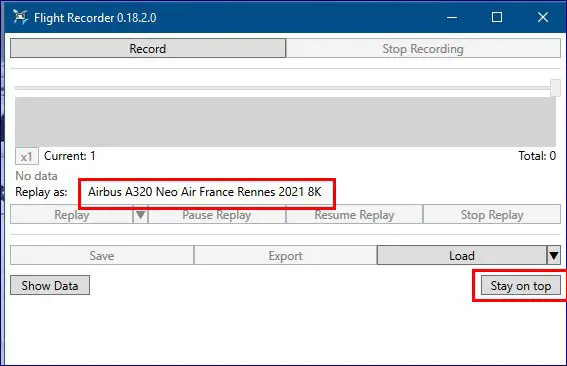Open the Show Data window

pyautogui.click(x=50, y=286)
